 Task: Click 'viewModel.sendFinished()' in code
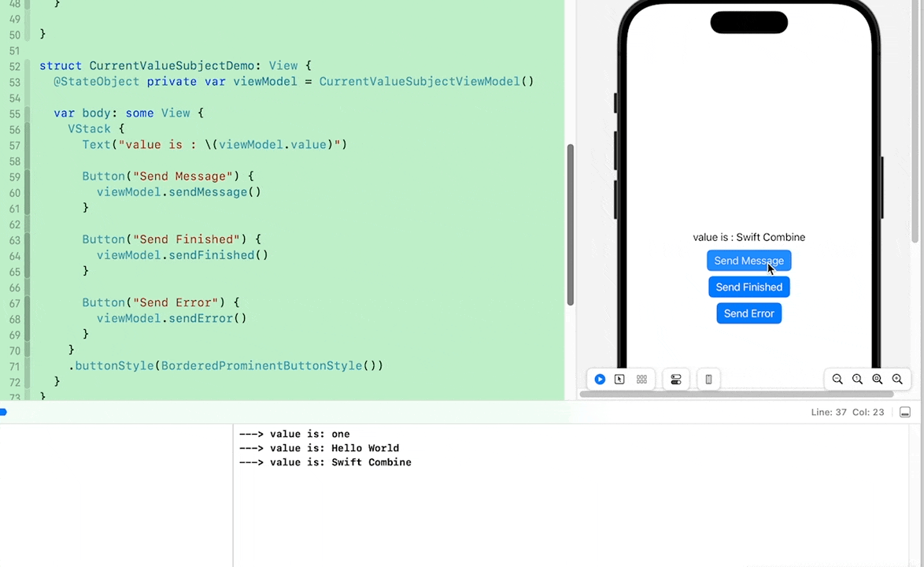coord(182,254)
